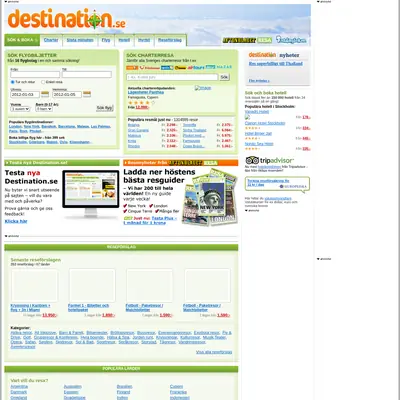Viewport: 400px width, 400px height.
Task: Open the Formel 1 Biljetter och hotellpaket link
Action: [x=88, y=308]
